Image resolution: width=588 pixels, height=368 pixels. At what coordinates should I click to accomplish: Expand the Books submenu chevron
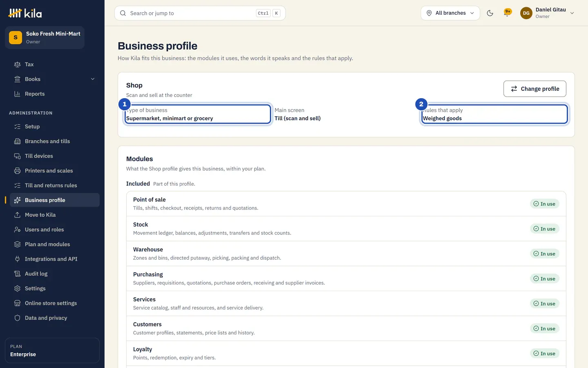coord(93,79)
